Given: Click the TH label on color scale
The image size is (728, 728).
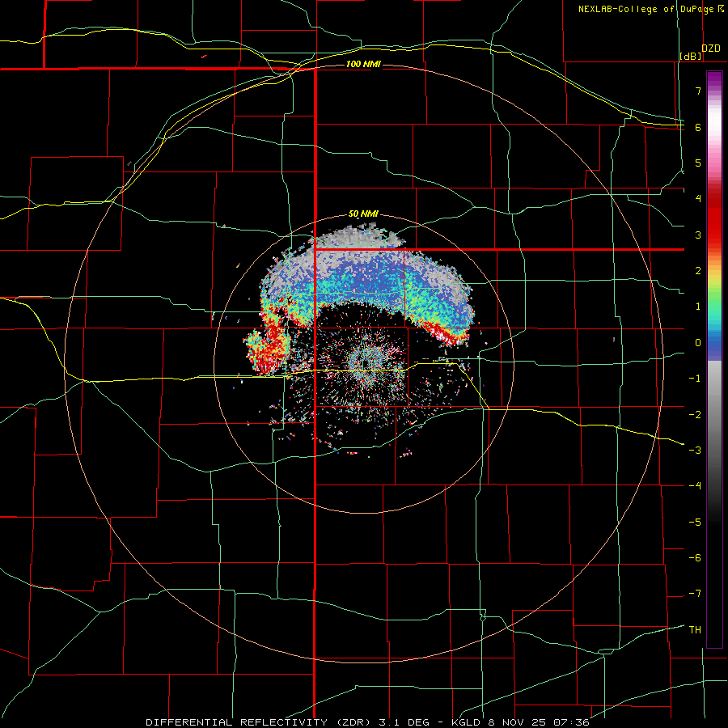Looking at the screenshot, I should (x=695, y=630).
